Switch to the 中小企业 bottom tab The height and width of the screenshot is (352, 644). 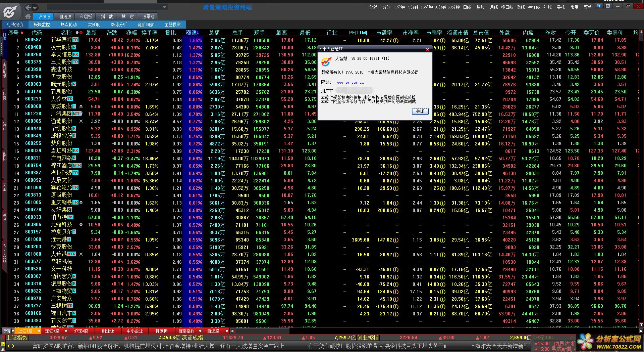135,331
